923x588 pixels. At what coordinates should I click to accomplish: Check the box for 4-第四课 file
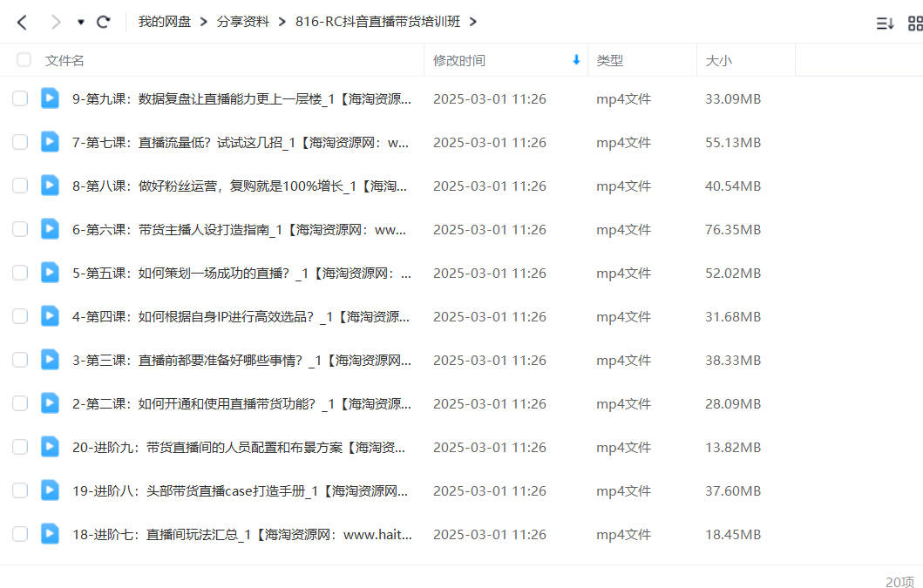tap(20, 316)
